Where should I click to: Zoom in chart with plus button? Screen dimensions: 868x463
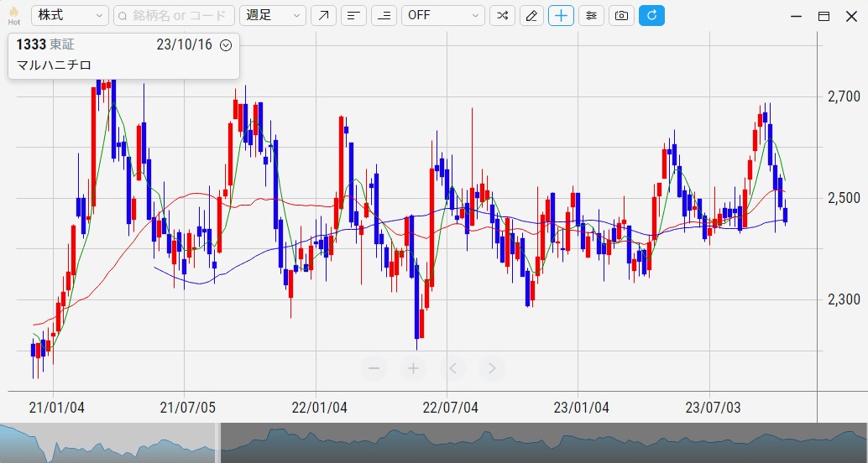point(413,367)
